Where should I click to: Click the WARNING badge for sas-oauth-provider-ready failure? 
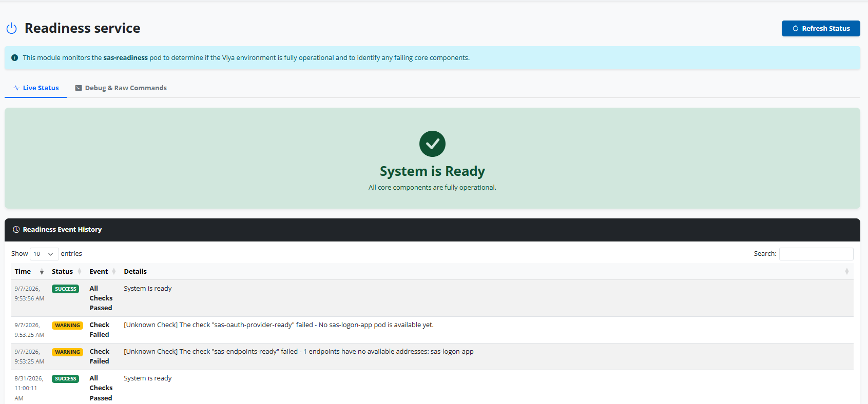[x=67, y=326]
